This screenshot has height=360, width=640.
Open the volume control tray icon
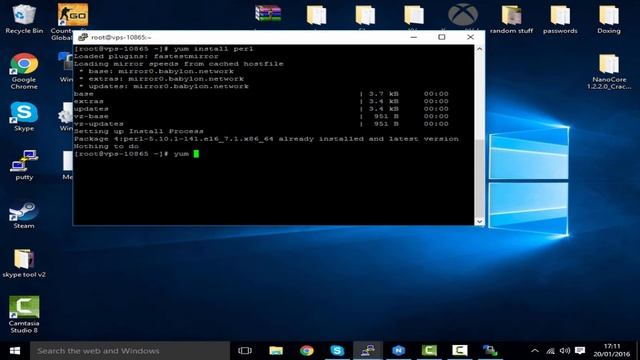565,351
